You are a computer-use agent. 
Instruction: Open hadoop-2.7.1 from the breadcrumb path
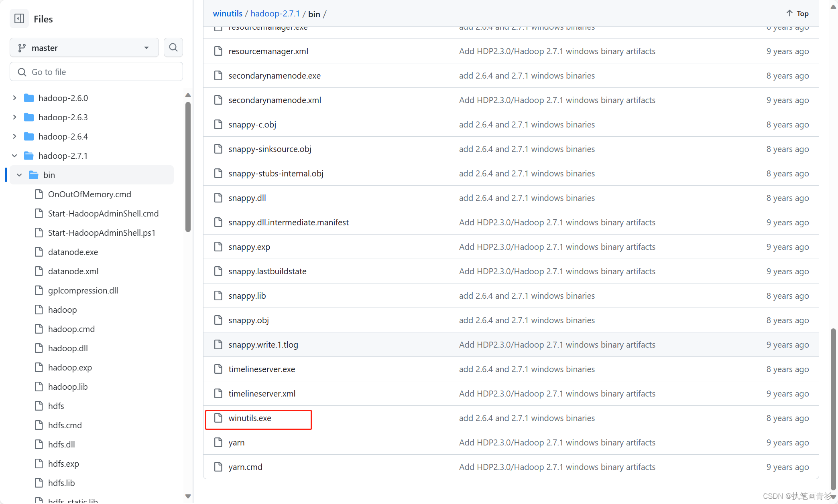[275, 13]
